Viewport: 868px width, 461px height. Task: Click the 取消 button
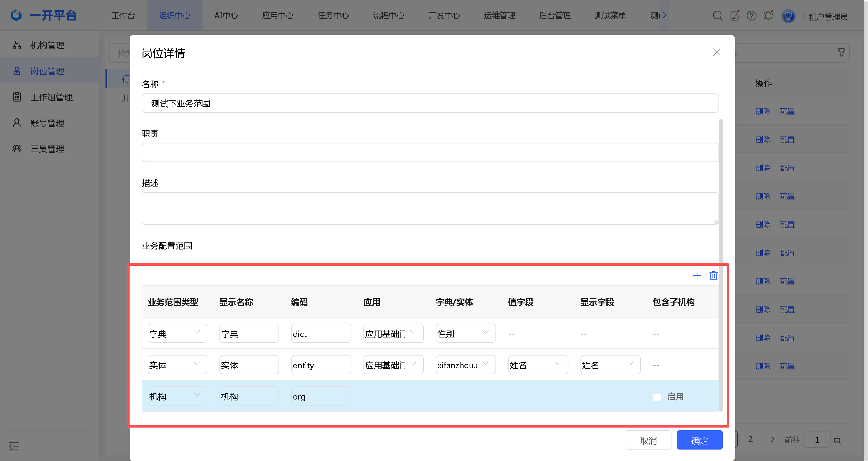[648, 440]
